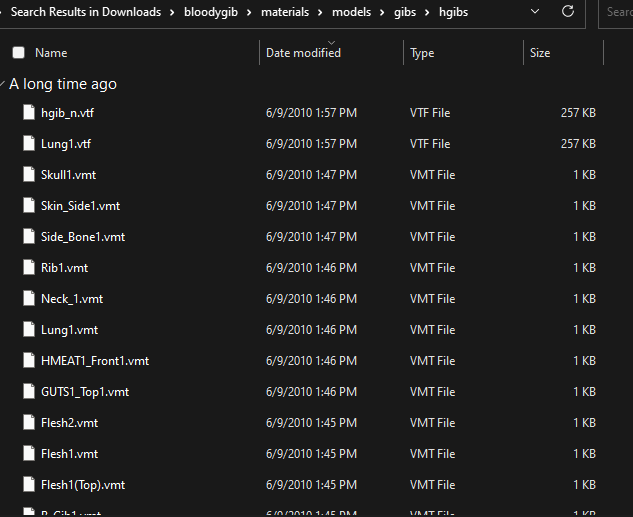This screenshot has height=517, width=633.
Task: Click the GUTS1_Top1.vmt file icon
Action: point(29,392)
